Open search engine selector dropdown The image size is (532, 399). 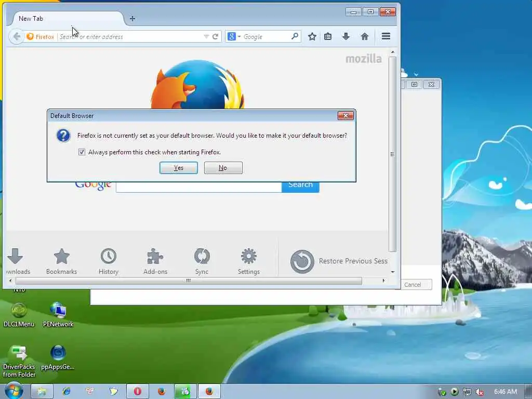(x=234, y=37)
